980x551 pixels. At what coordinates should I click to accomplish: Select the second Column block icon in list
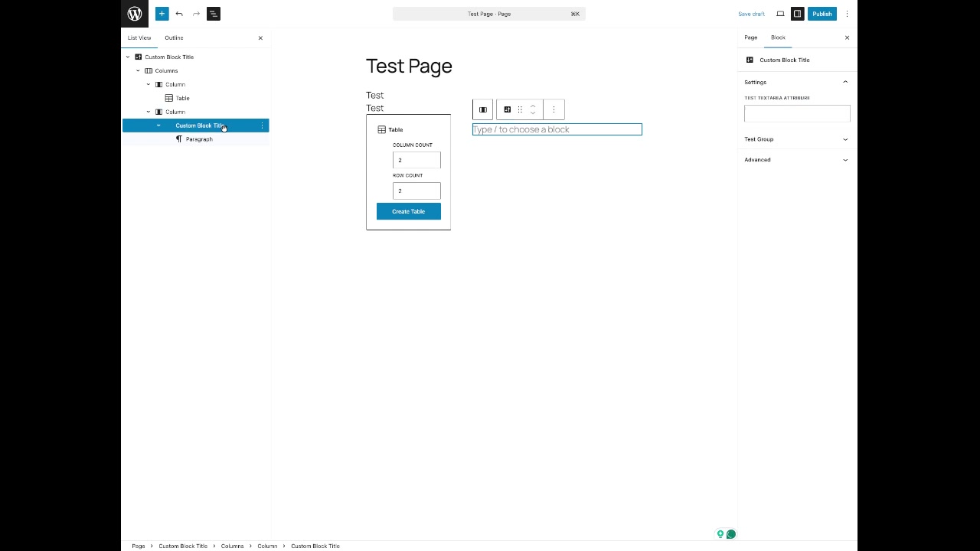pos(159,112)
